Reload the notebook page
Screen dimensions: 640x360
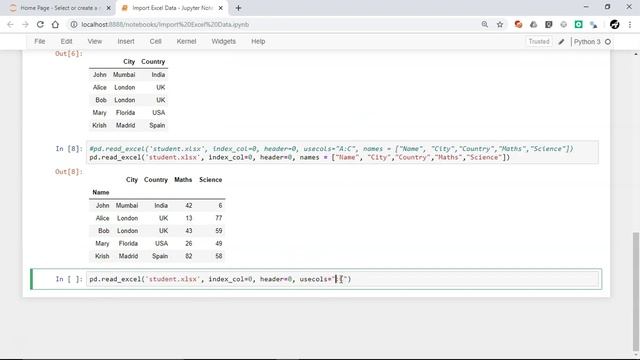click(40, 24)
